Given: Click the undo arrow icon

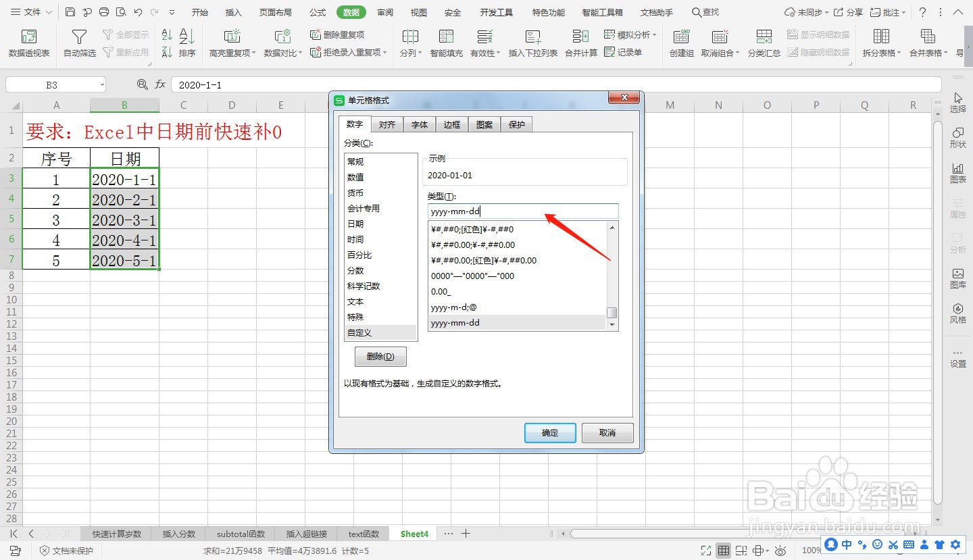Looking at the screenshot, I should click(x=138, y=12).
